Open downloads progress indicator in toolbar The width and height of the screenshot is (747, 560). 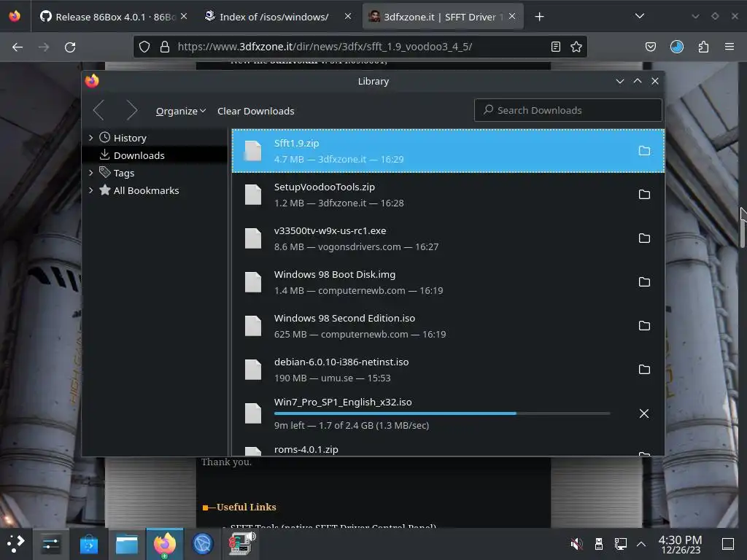pyautogui.click(x=676, y=47)
